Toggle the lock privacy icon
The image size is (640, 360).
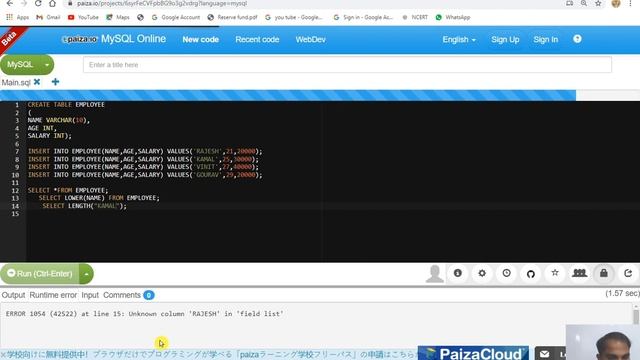(x=604, y=273)
